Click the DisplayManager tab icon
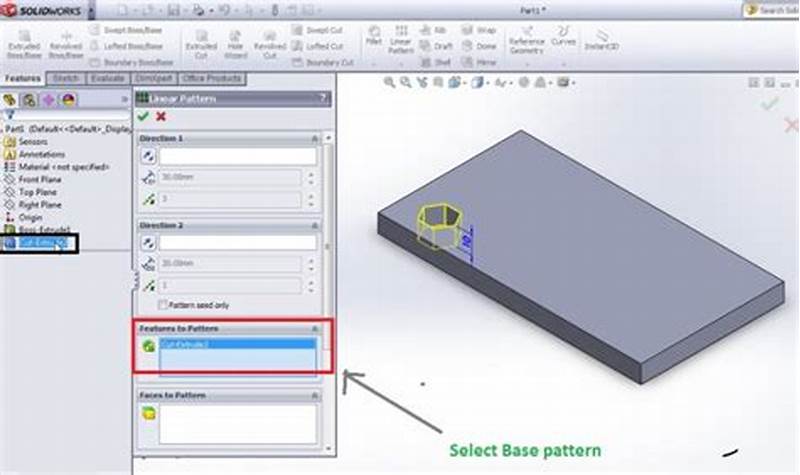This screenshot has height=475, width=800. pos(68,99)
